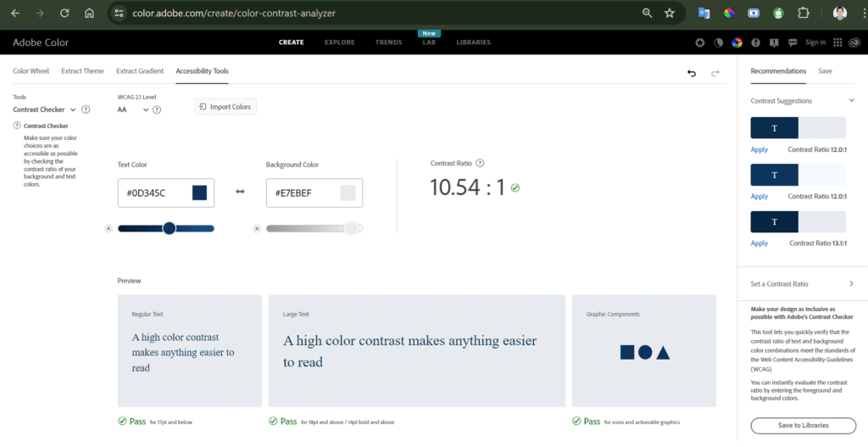Click the help icon beside Contrast Ratio
This screenshot has height=447, width=868.
tap(480, 164)
